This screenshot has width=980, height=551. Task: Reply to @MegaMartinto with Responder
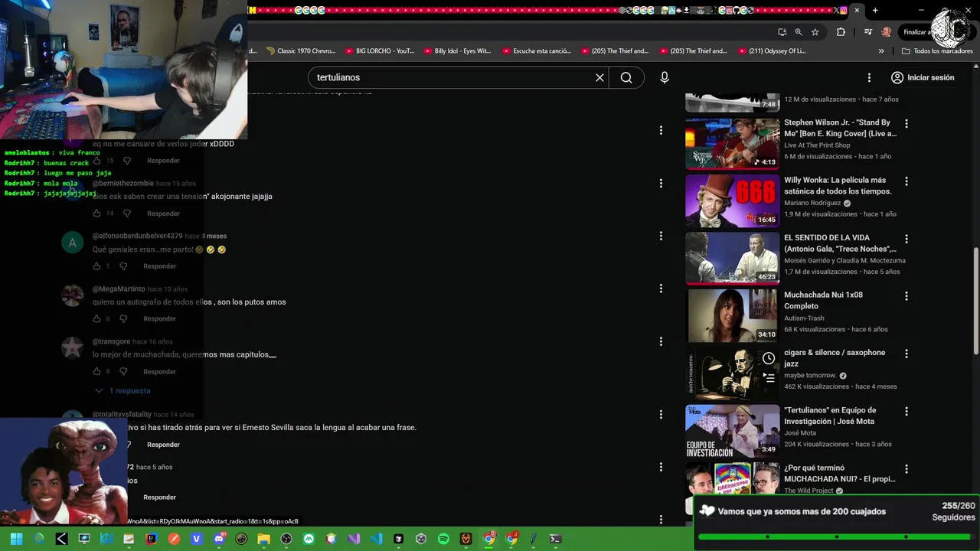[x=160, y=318]
